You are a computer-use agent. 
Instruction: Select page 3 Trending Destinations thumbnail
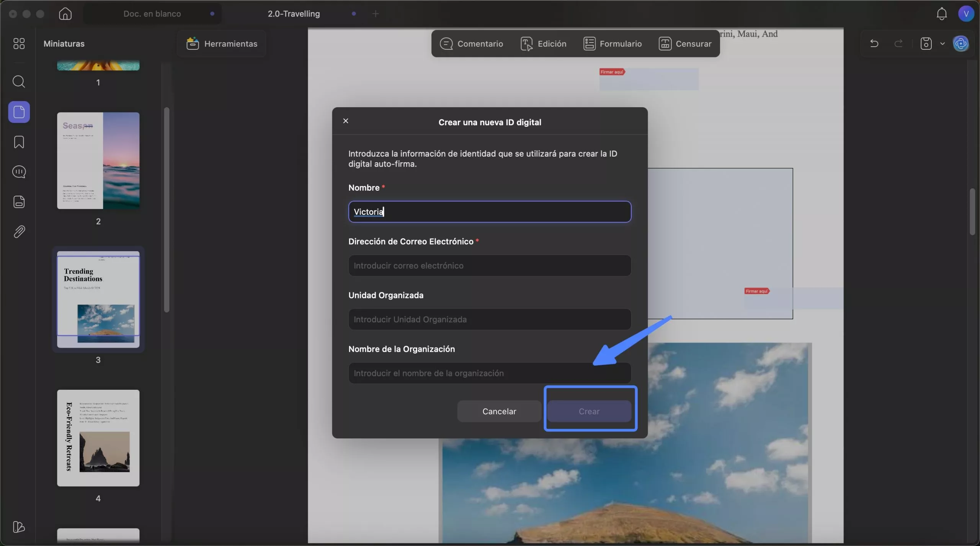pyautogui.click(x=98, y=299)
